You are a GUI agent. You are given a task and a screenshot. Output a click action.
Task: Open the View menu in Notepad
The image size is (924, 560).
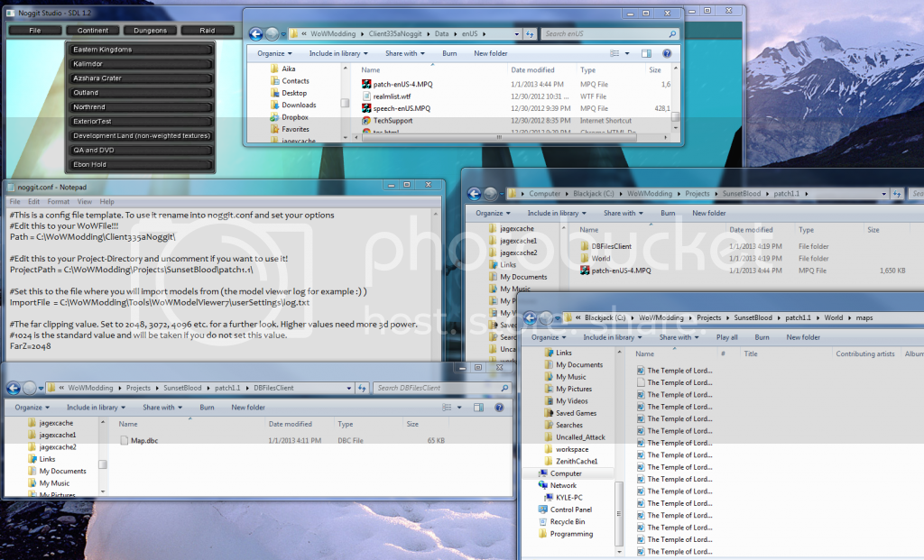click(85, 201)
